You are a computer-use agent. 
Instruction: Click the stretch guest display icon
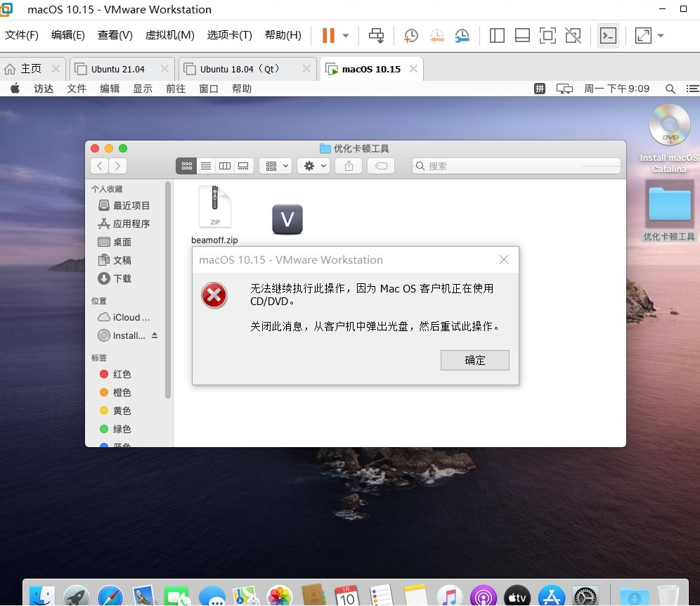coord(643,36)
